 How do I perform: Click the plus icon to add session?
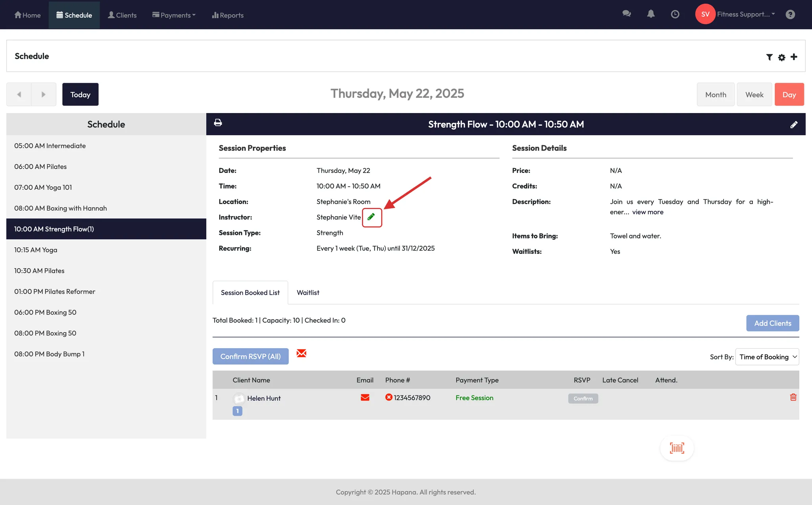794,57
